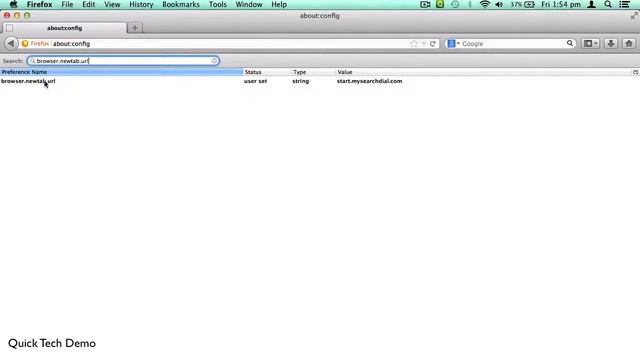Open the View menu

pos(112,4)
